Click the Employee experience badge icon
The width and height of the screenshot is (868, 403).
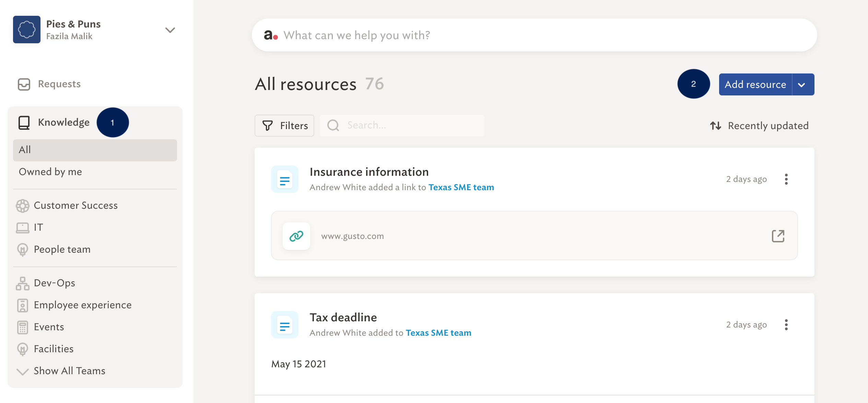pyautogui.click(x=23, y=305)
